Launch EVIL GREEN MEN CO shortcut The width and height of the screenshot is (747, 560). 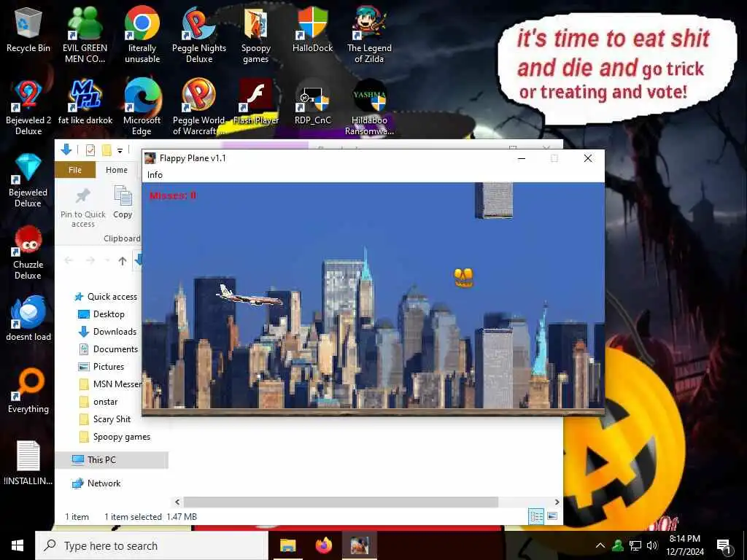(85, 35)
